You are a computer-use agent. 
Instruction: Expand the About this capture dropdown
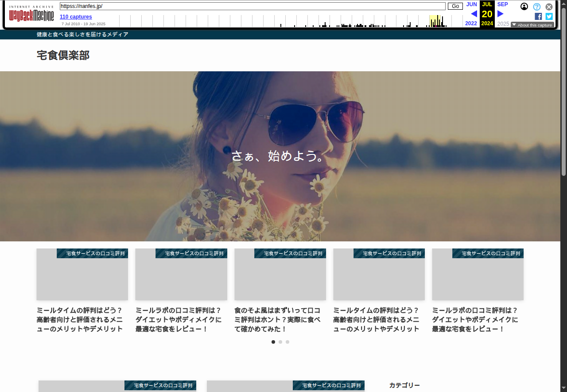532,25
